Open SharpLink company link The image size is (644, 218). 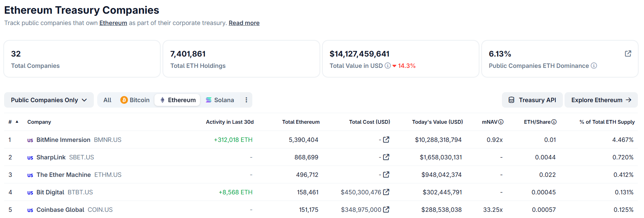(51, 157)
